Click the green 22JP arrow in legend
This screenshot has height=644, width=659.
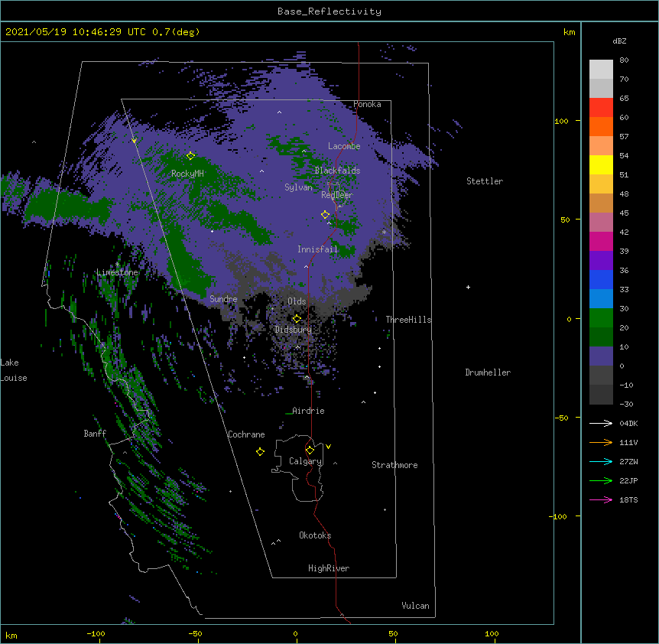601,480
